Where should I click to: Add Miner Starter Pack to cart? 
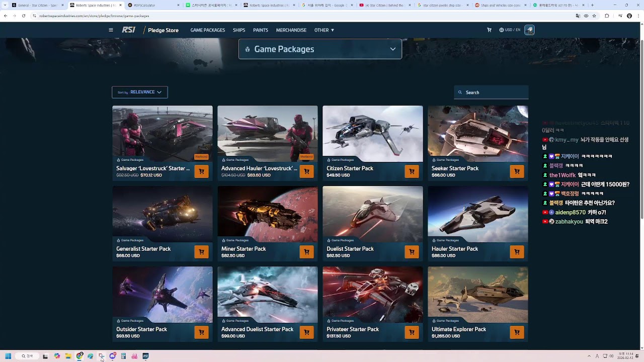306,252
